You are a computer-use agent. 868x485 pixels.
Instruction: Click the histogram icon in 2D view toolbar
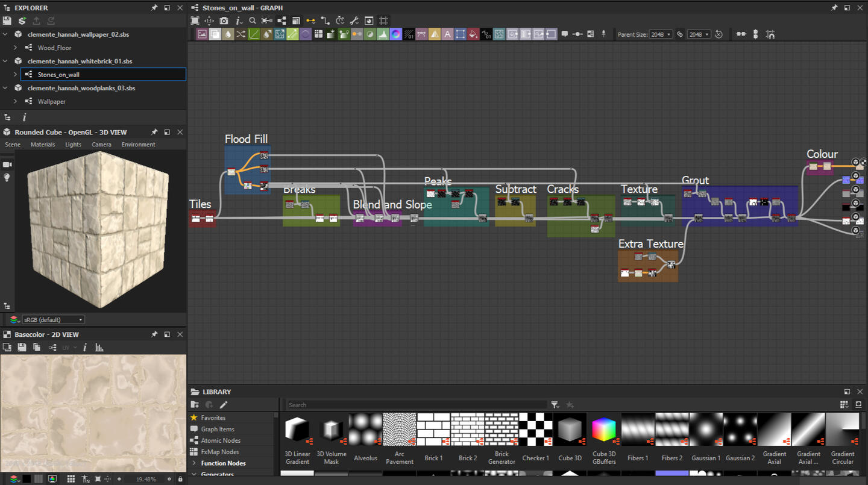[99, 348]
